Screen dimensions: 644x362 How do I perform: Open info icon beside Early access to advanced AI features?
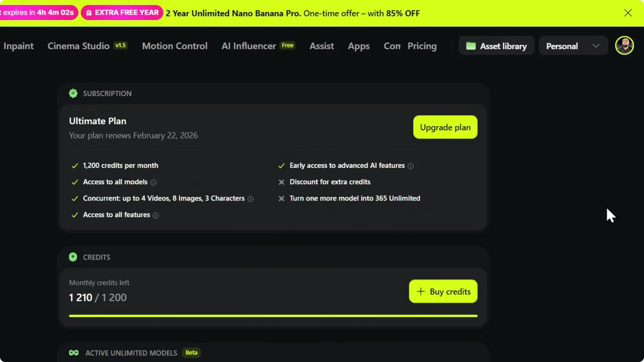pyautogui.click(x=411, y=166)
